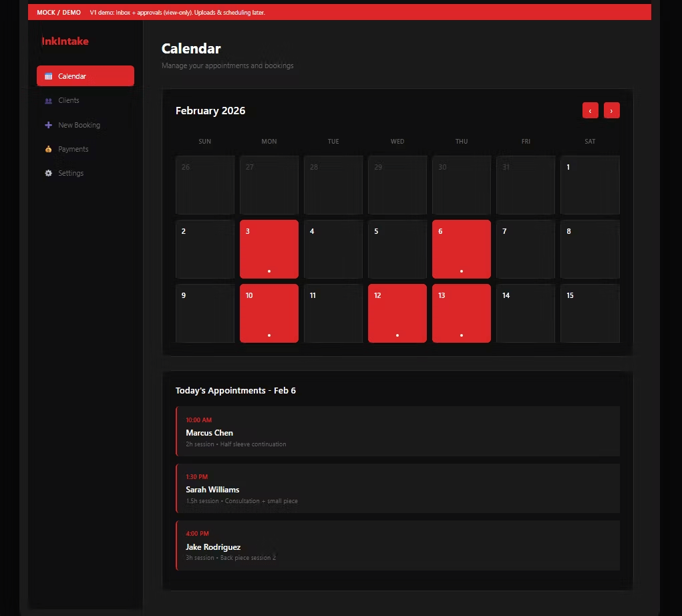Pick February 13 in the calendar
682x616 pixels.
pos(461,313)
